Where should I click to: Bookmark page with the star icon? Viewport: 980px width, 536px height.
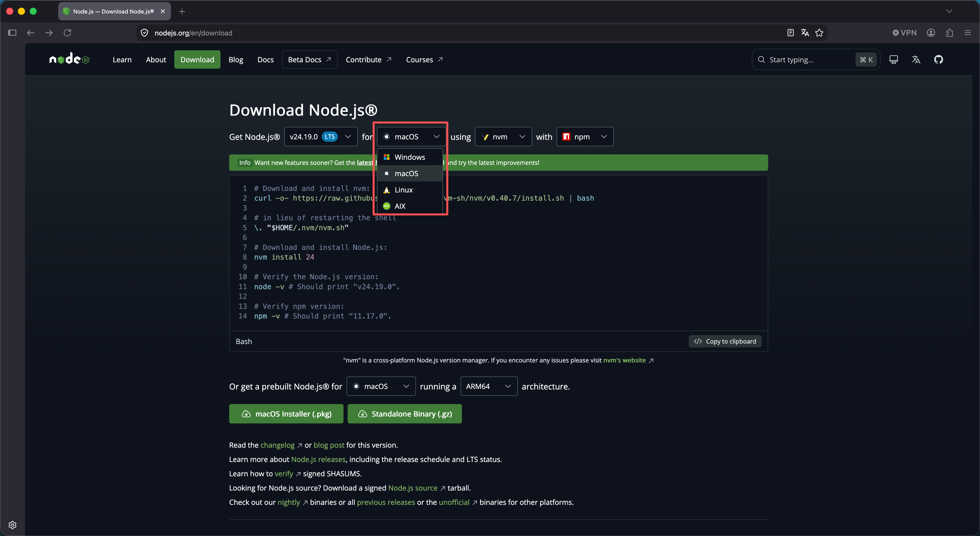pos(819,33)
